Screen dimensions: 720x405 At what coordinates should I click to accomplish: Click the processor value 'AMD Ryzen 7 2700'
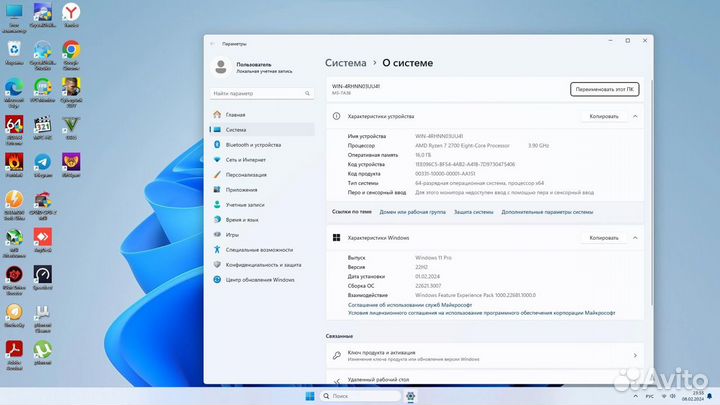click(x=462, y=146)
